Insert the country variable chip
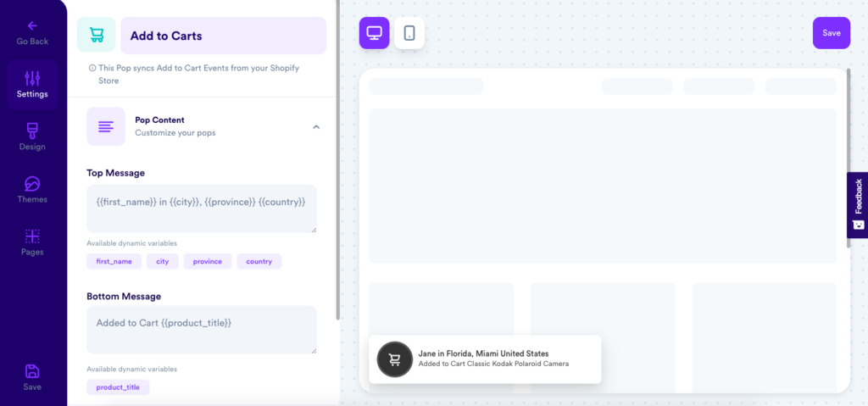Viewport: 868px width, 406px height. point(259,261)
